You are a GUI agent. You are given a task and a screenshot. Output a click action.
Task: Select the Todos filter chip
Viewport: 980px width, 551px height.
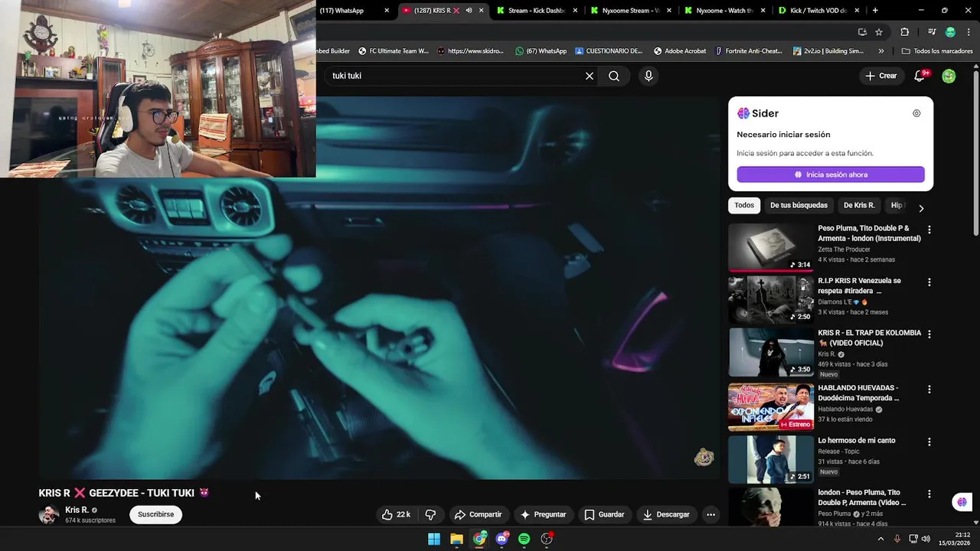[744, 205]
